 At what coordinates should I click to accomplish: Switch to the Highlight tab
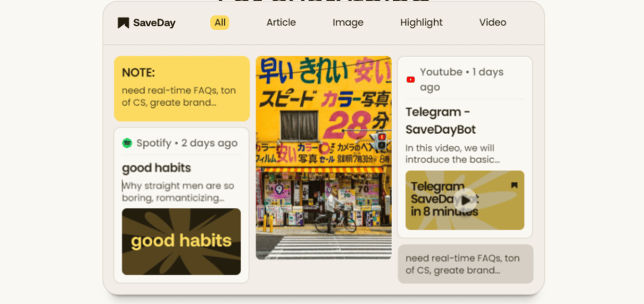point(421,23)
